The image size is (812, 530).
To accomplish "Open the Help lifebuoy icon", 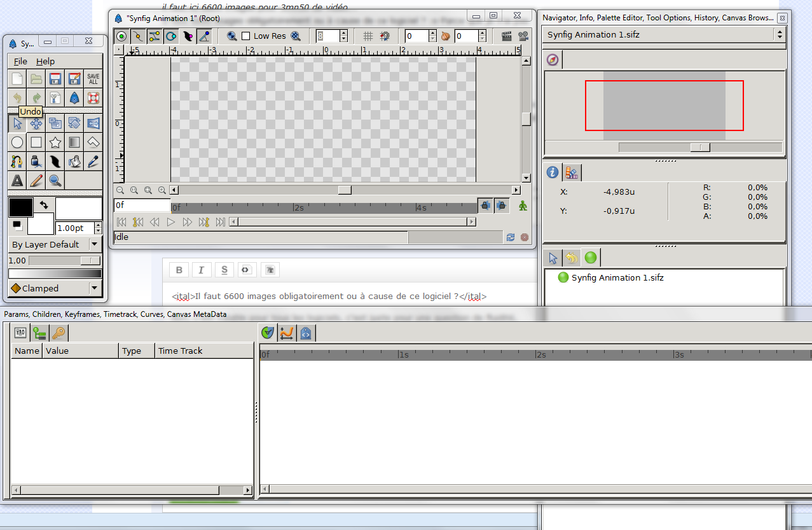I will coord(93,98).
